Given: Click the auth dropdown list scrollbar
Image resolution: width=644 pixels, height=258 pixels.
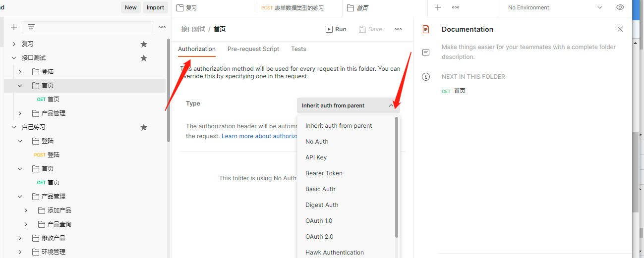Looking at the screenshot, I should pos(397,177).
